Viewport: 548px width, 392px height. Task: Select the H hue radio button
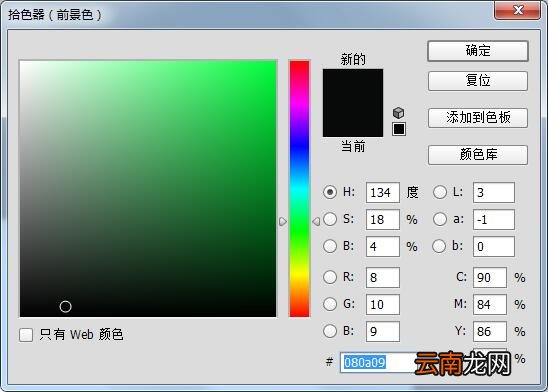click(x=330, y=192)
